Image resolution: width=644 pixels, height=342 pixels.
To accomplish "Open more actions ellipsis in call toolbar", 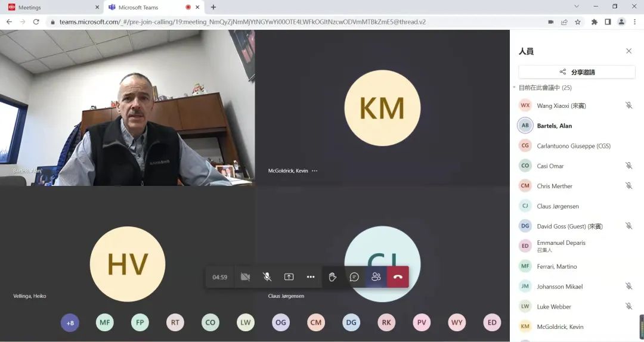I will pyautogui.click(x=311, y=277).
